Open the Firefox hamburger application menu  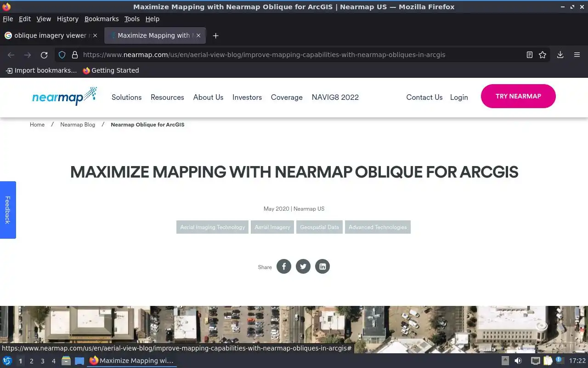pos(577,55)
